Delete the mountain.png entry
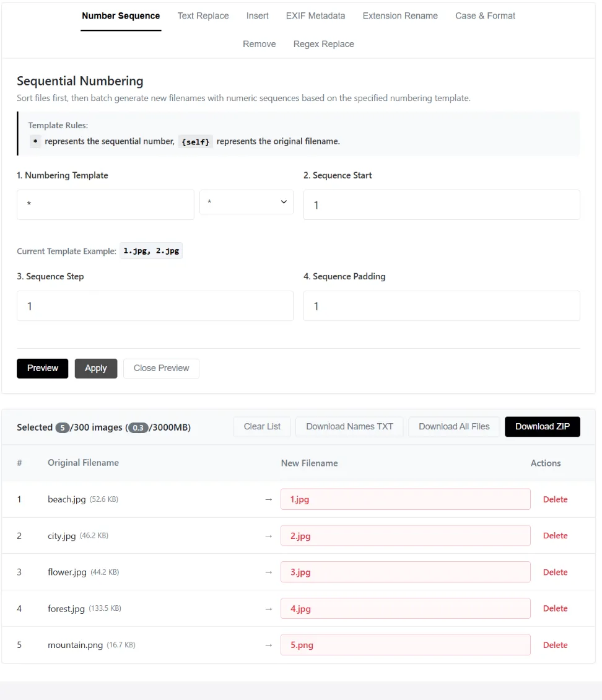This screenshot has height=700, width=602. 555,645
